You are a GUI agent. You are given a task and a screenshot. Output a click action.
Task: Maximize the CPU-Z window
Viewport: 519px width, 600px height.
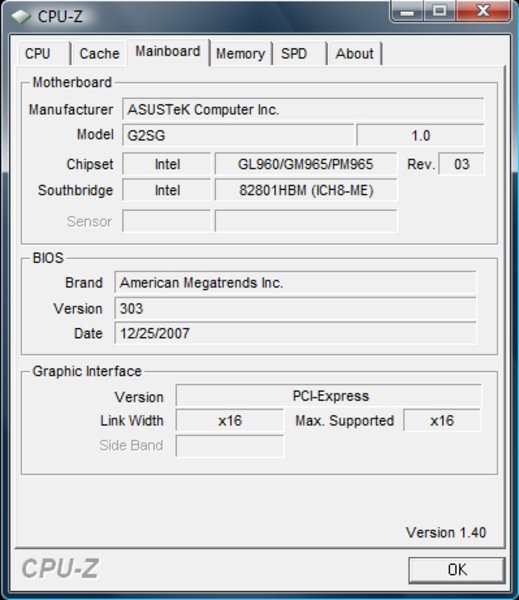[x=439, y=11]
